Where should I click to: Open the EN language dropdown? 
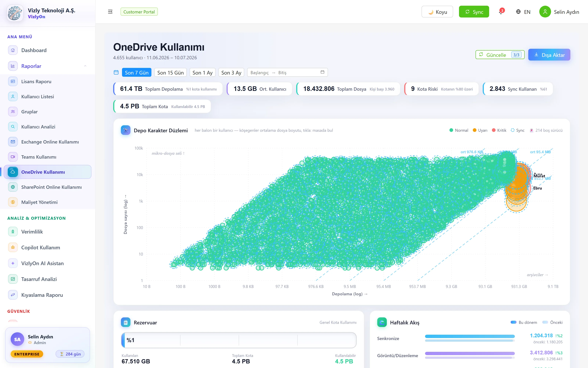[x=523, y=12]
